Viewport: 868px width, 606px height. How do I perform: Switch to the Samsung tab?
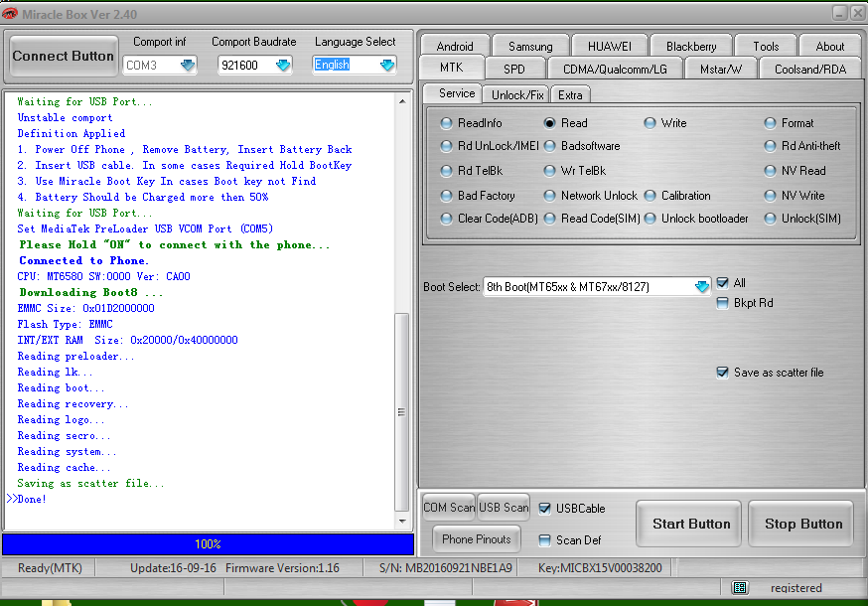point(530,47)
